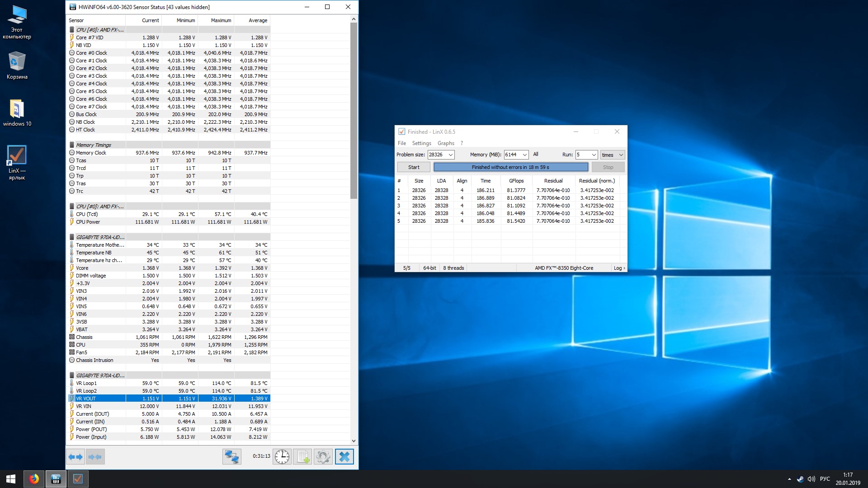Open the Graphs menu in LinX
The height and width of the screenshot is (488, 868).
[x=446, y=143]
